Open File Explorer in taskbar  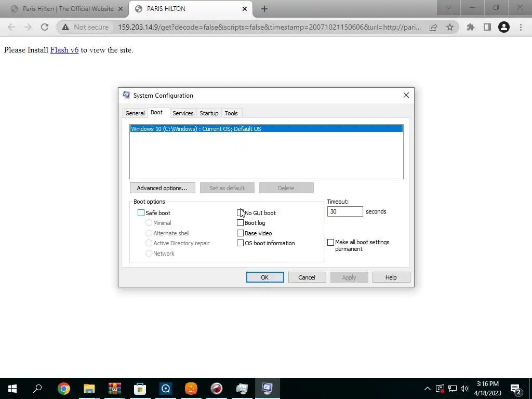point(89,389)
